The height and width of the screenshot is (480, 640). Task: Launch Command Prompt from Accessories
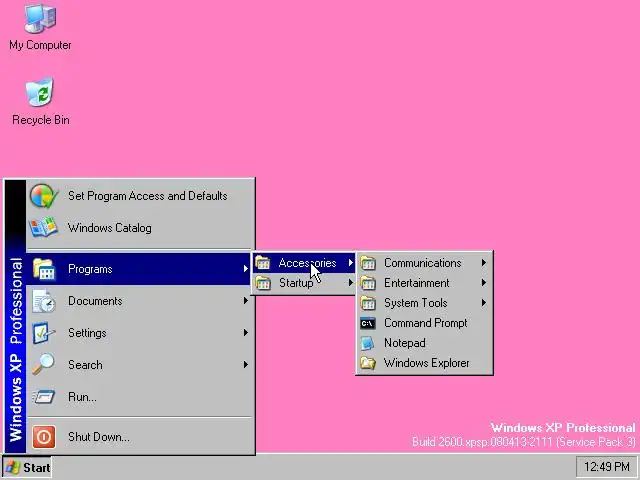(424, 323)
